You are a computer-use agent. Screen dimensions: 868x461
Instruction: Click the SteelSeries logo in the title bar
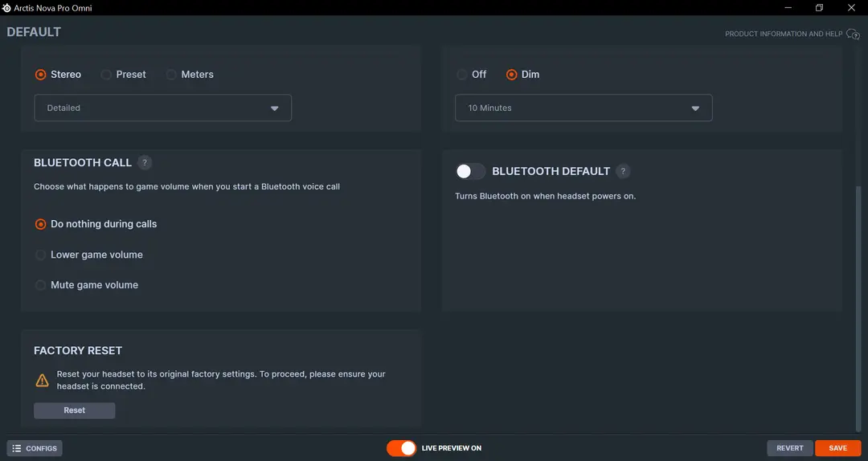(6, 8)
